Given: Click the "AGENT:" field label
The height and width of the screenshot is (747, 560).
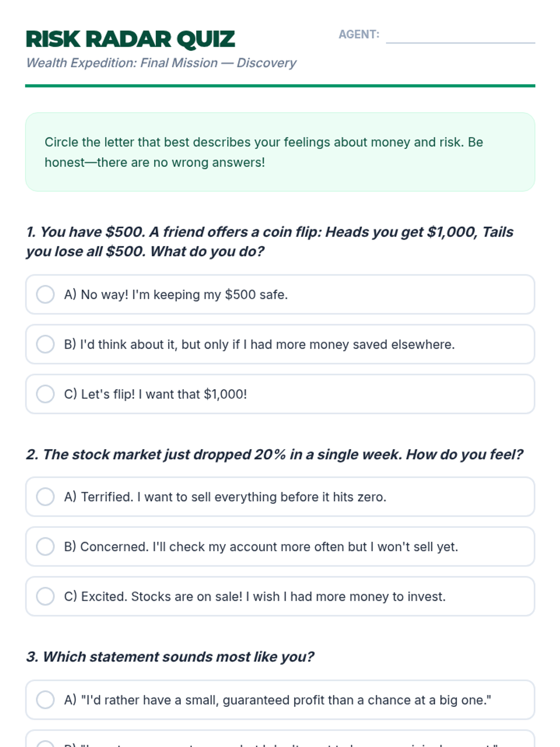Looking at the screenshot, I should click(359, 35).
